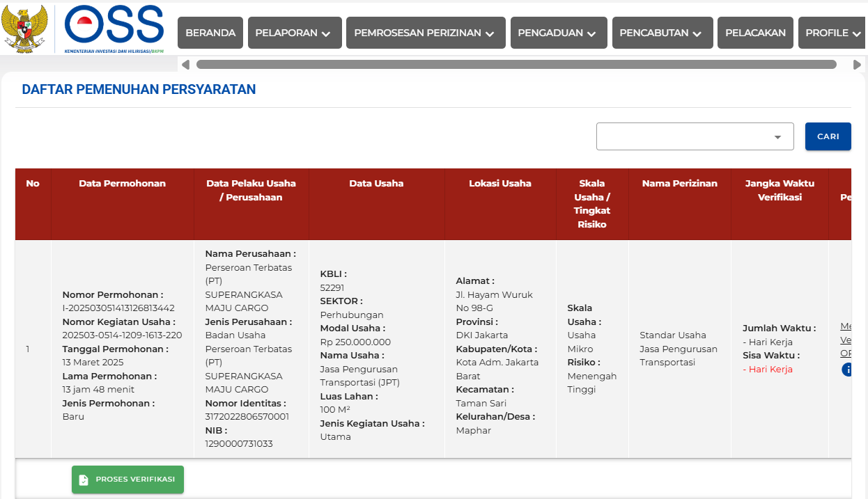The height and width of the screenshot is (499, 868).
Task: Open the search filter combo box
Action: (x=695, y=136)
